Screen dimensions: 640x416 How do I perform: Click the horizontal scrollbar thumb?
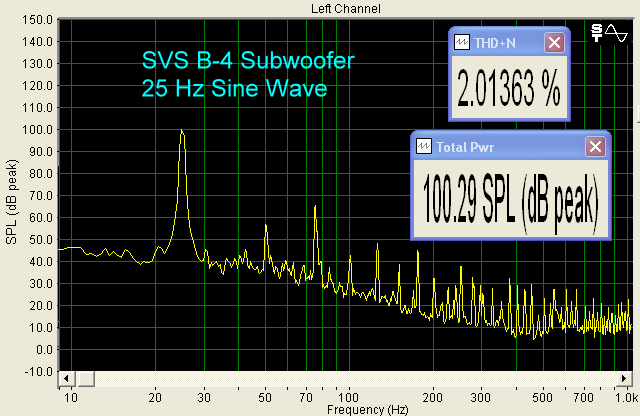point(86,378)
